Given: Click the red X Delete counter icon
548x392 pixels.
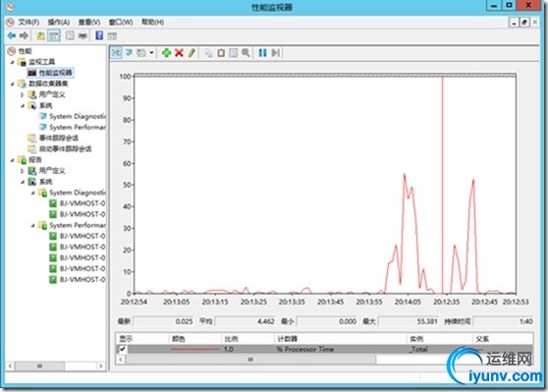Looking at the screenshot, I should point(179,53).
